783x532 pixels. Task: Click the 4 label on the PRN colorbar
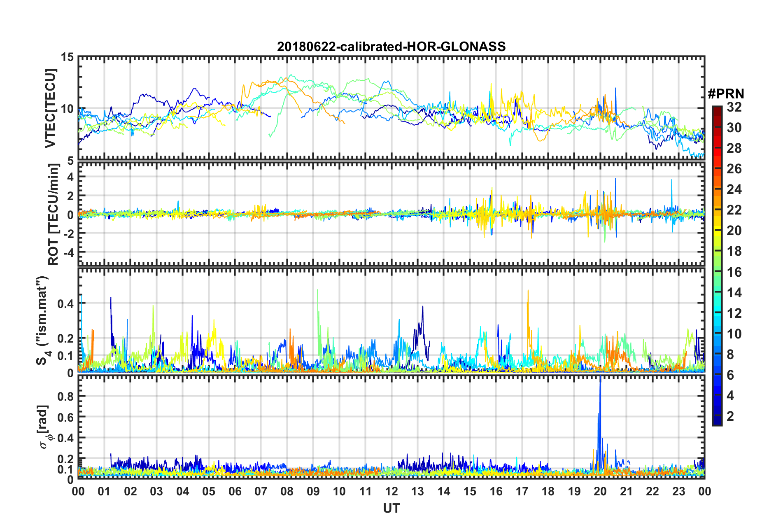[x=730, y=395]
